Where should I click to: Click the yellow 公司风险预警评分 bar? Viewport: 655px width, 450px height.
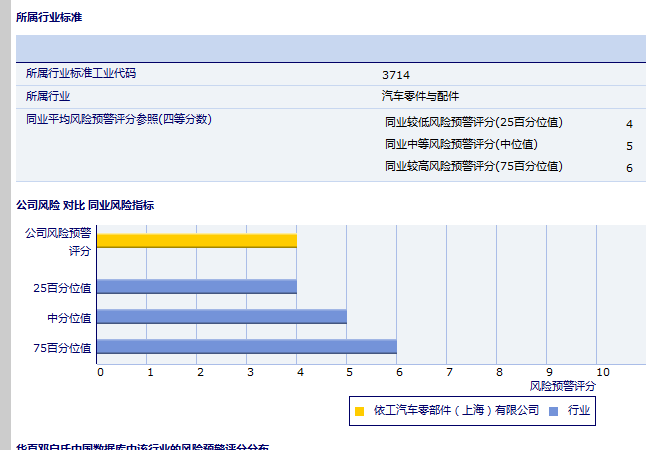click(196, 240)
